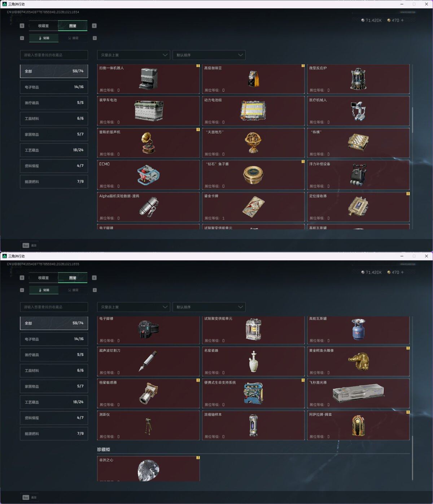Screen dimensions: 433x504
Task: Select the 飞秒激光器 laser device
Action: [x=358, y=394]
